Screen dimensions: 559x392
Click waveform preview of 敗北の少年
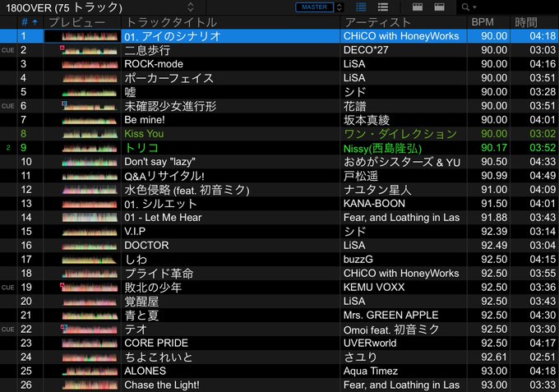90,288
